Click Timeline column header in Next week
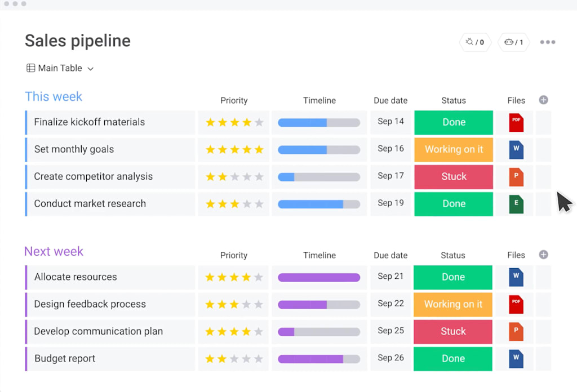577x392 pixels. coord(319,255)
